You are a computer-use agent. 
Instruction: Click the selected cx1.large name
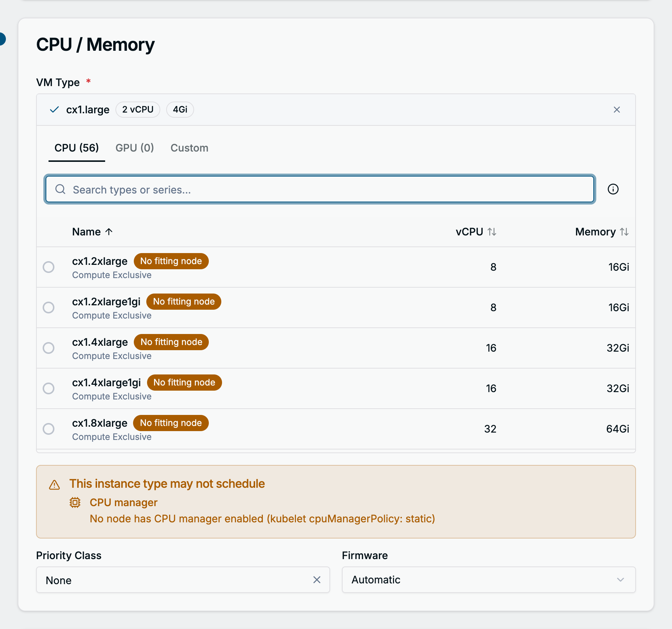(88, 110)
